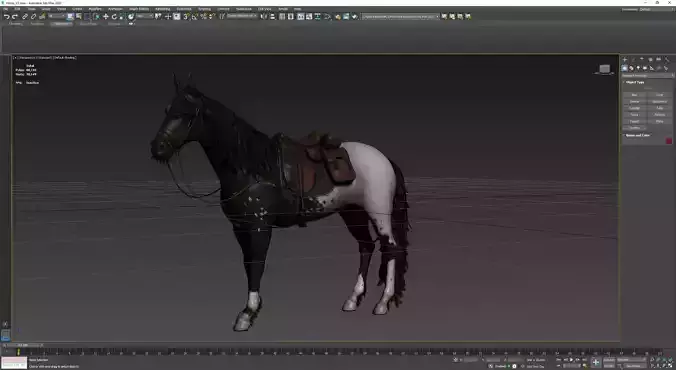Open the Select by Name dialog
Screen dimensions: 676x370
click(x=78, y=16)
